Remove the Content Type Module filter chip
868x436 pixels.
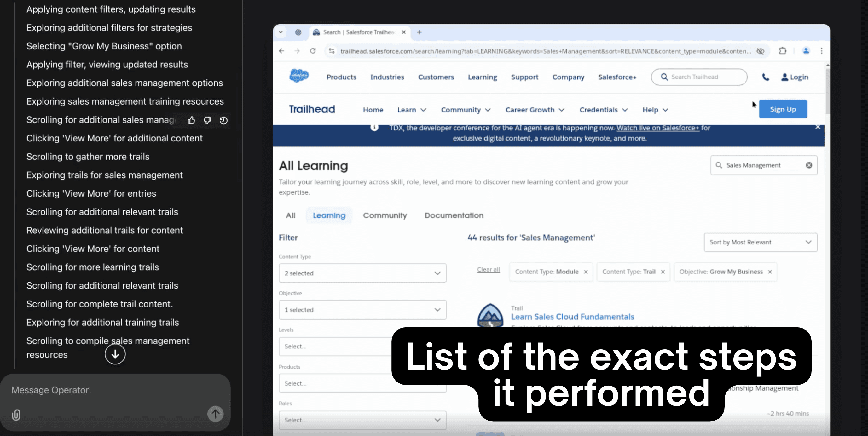(586, 272)
